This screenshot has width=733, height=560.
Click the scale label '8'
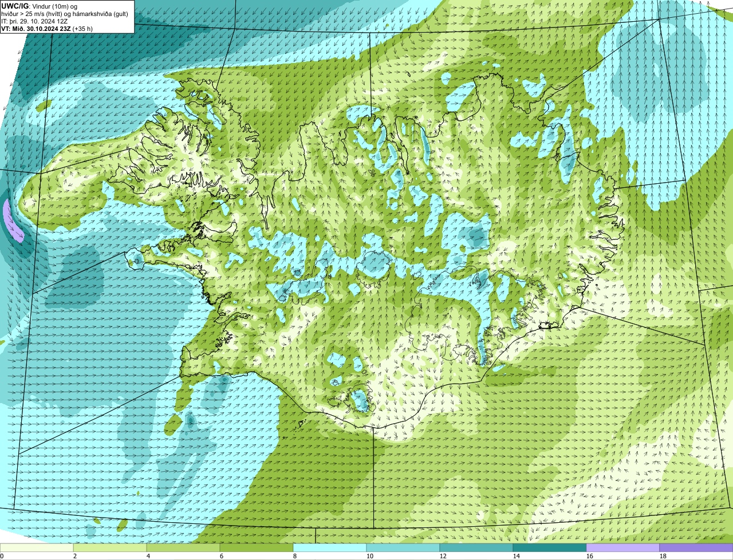(295, 556)
